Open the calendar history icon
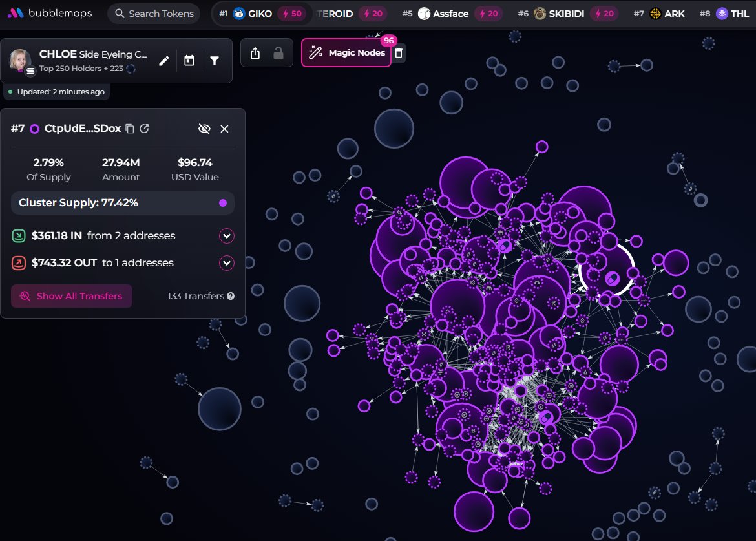Image resolution: width=756 pixels, height=541 pixels. pos(189,61)
